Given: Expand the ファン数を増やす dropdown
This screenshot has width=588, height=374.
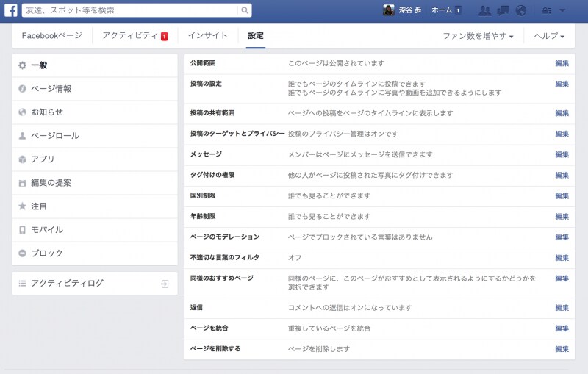Looking at the screenshot, I should coord(478,36).
